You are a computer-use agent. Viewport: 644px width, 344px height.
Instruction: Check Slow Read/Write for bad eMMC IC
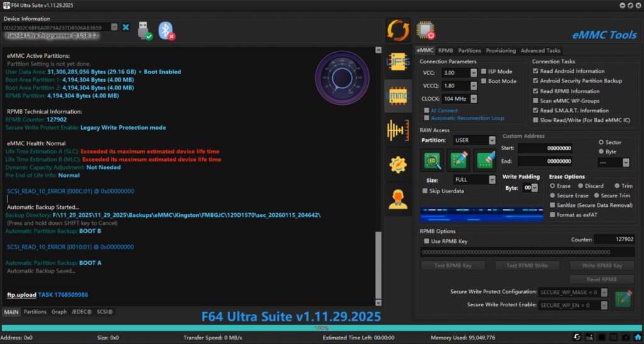536,120
